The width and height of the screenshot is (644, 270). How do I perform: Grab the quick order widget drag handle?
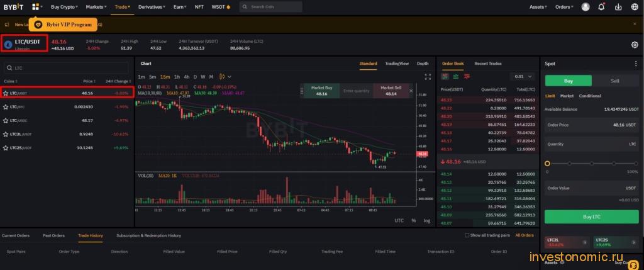coord(302,91)
